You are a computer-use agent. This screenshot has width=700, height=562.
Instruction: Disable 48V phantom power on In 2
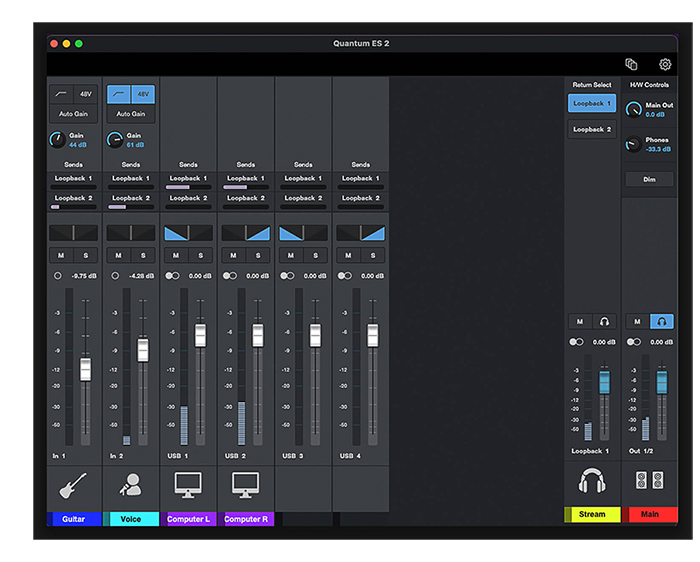pos(143,95)
